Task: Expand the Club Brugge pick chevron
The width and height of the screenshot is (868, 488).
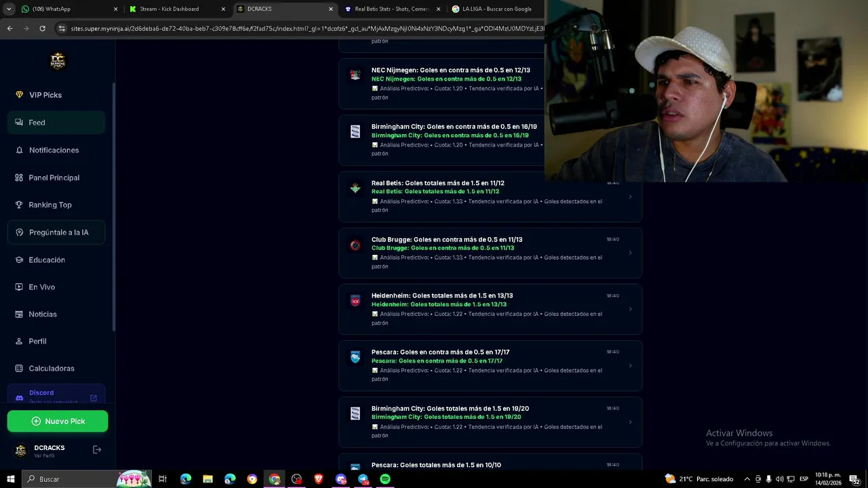Action: pyautogui.click(x=630, y=253)
